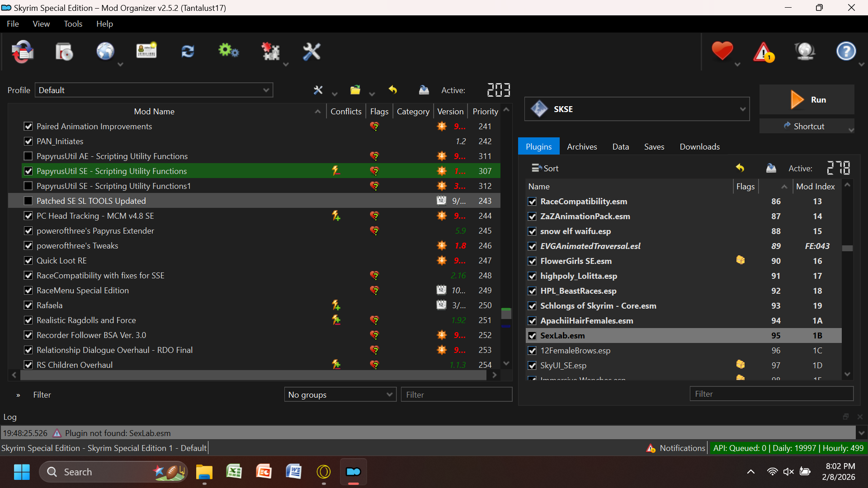Click the Update globe icon
Screen dimensions: 868x488
click(x=805, y=52)
